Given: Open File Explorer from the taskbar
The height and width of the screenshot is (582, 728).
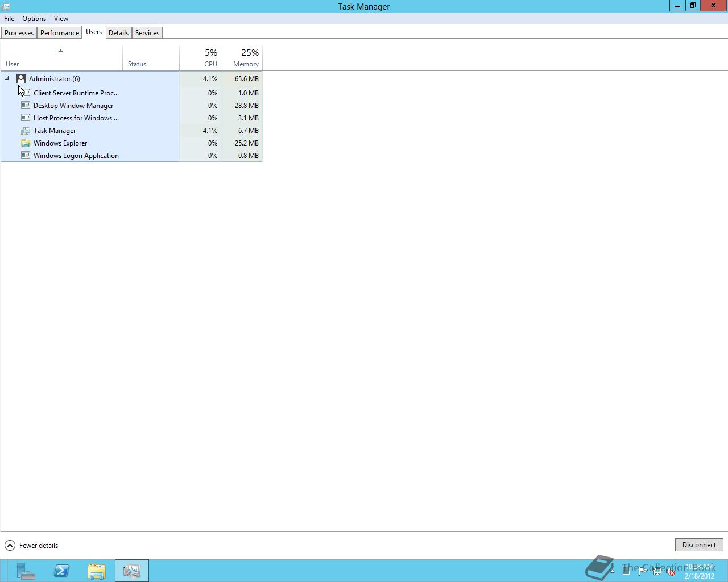Looking at the screenshot, I should [97, 571].
